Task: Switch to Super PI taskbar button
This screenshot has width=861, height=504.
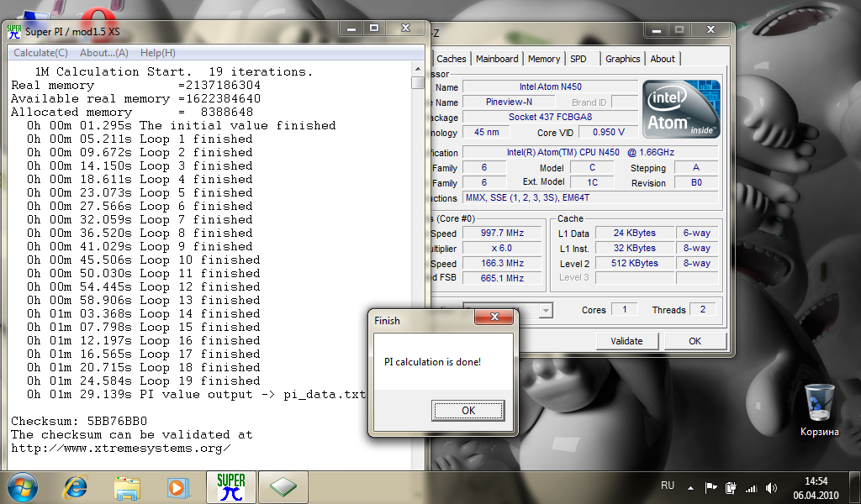Action: pos(230,487)
